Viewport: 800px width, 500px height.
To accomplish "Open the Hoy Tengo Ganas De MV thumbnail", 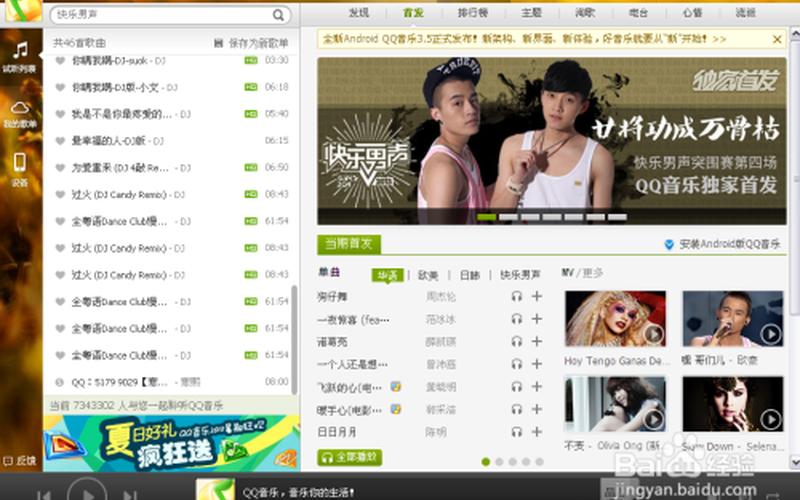I will [x=615, y=319].
